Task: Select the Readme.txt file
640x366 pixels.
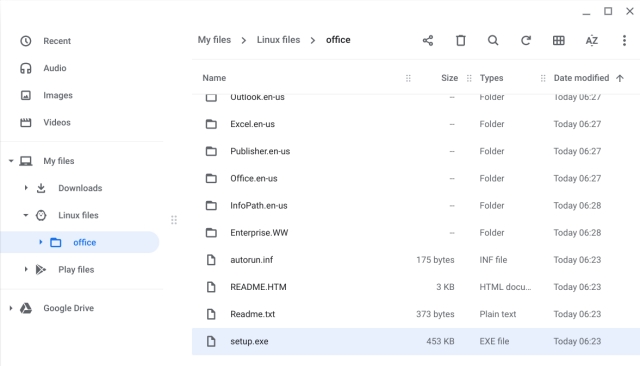Action: [416, 314]
